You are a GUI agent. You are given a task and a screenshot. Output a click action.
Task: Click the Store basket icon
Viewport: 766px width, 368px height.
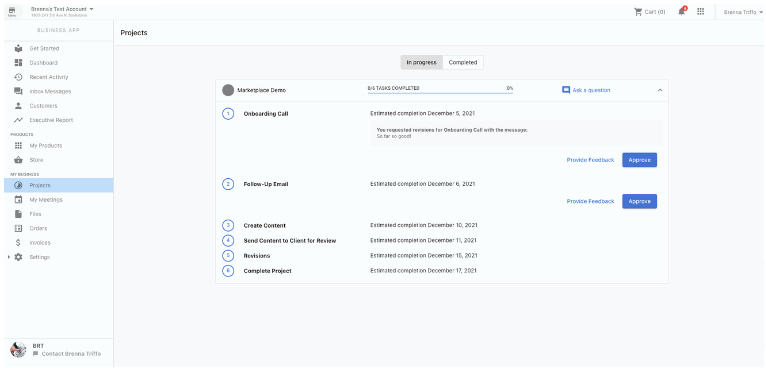click(19, 160)
